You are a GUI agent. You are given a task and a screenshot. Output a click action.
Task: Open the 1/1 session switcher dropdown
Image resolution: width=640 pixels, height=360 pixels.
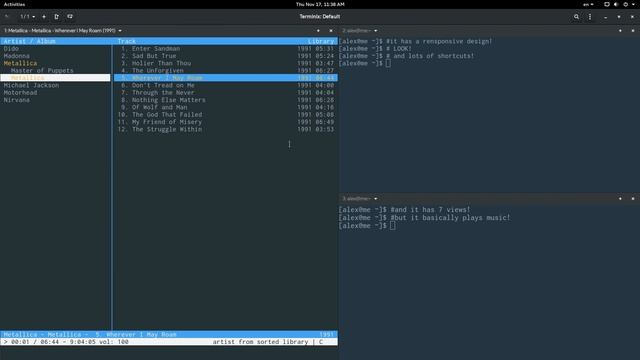coord(27,17)
